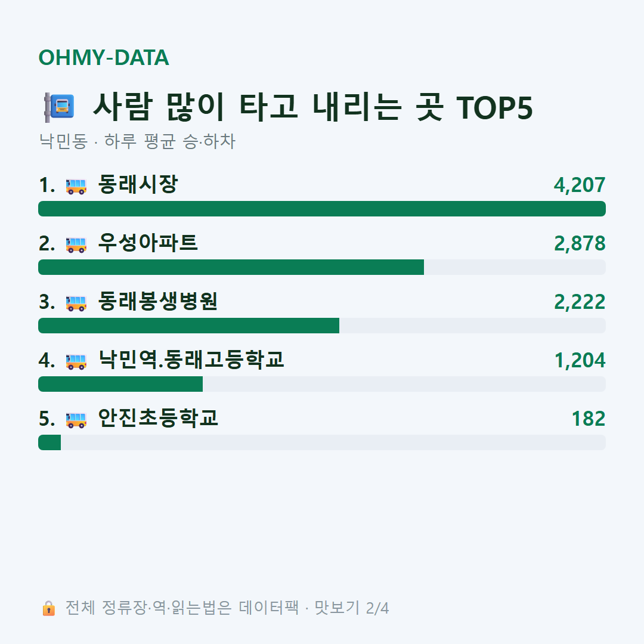Click the 182 ridership value

[x=589, y=419]
